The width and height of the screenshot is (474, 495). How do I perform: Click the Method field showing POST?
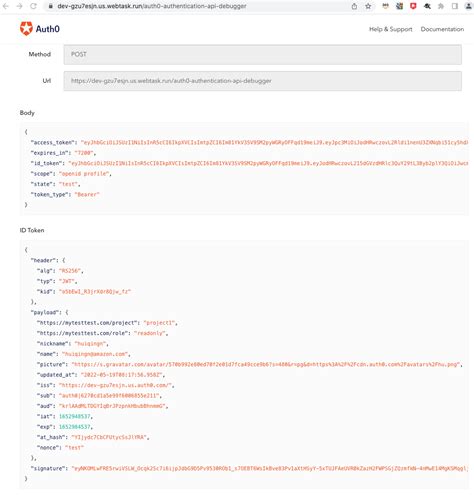[x=263, y=54]
